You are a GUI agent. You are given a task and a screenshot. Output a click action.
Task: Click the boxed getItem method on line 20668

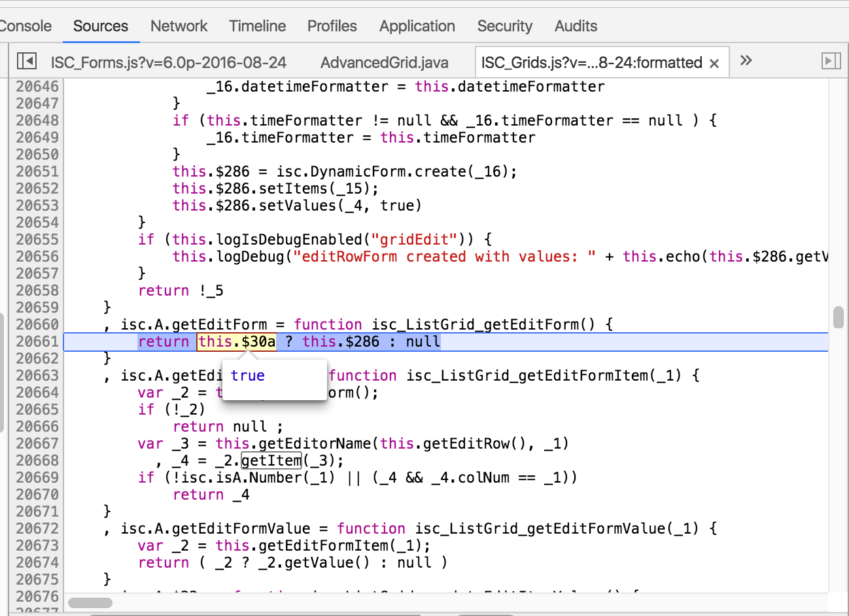coord(271,460)
